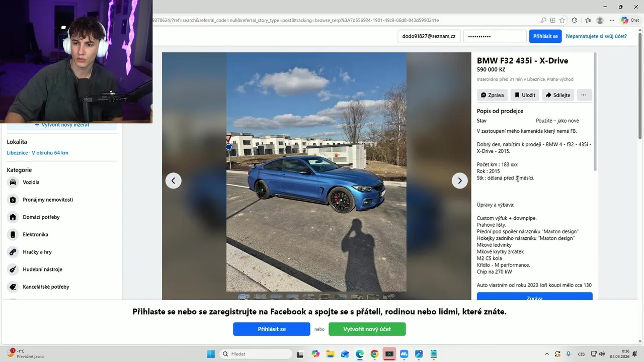This screenshot has width=644, height=362.
Task: Click the Lokalita heading
Action: (17, 142)
